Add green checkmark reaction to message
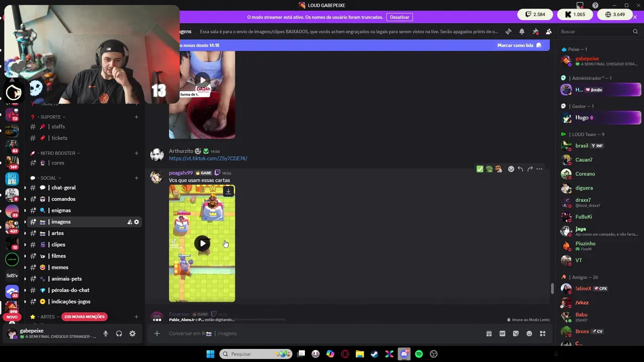644x362 pixels. (480, 169)
